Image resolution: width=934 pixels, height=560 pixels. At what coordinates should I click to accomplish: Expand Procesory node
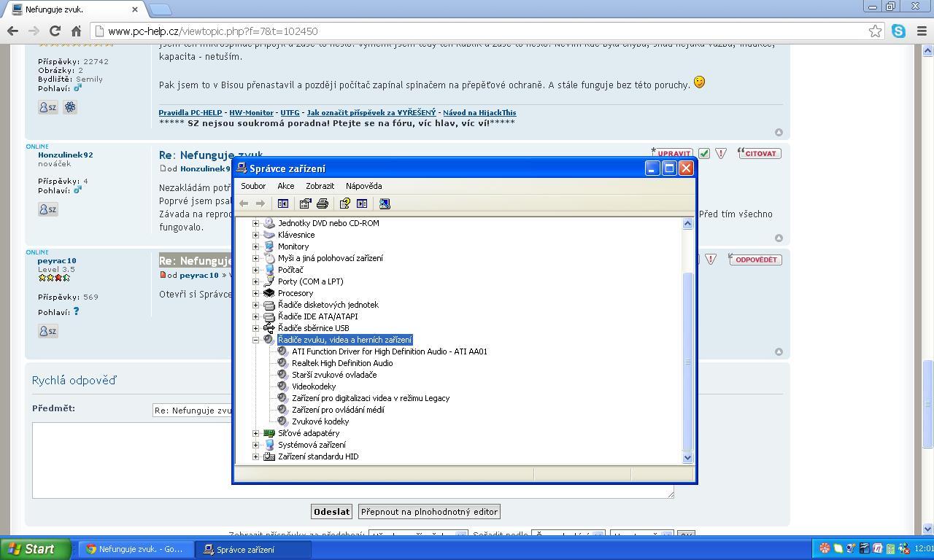pyautogui.click(x=255, y=293)
